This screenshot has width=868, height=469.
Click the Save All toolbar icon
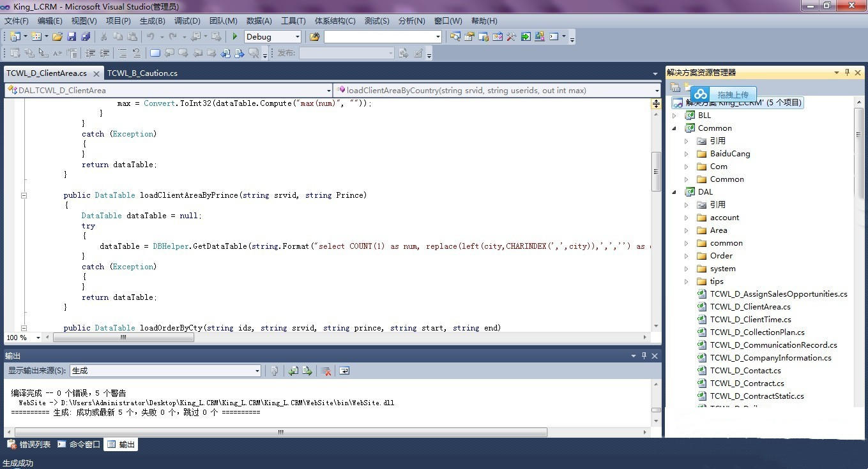coord(85,37)
